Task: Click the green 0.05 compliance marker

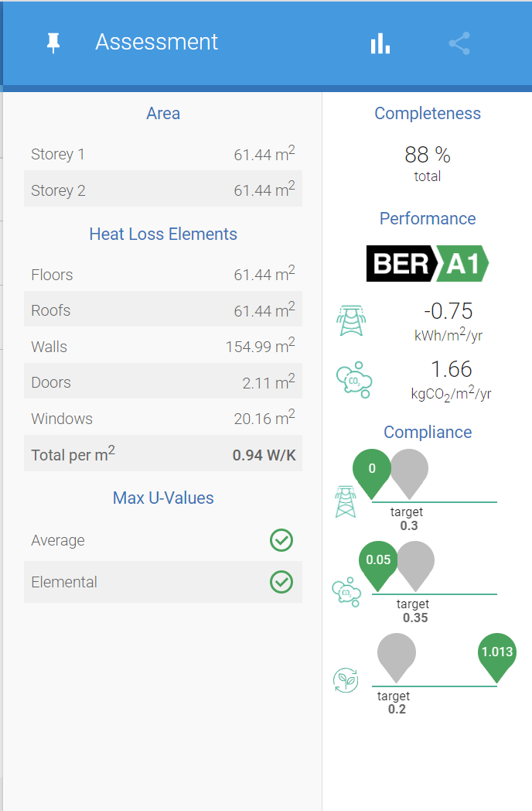Action: point(378,561)
